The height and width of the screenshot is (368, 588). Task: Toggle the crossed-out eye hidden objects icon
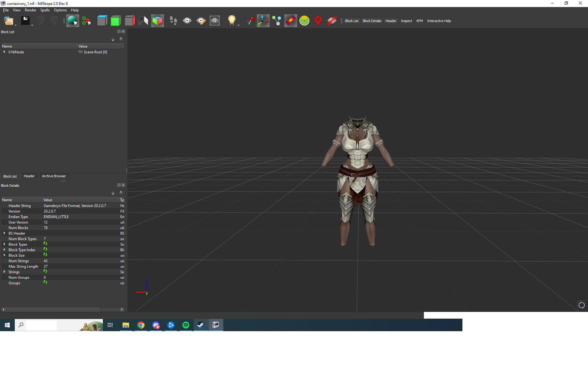pos(332,21)
